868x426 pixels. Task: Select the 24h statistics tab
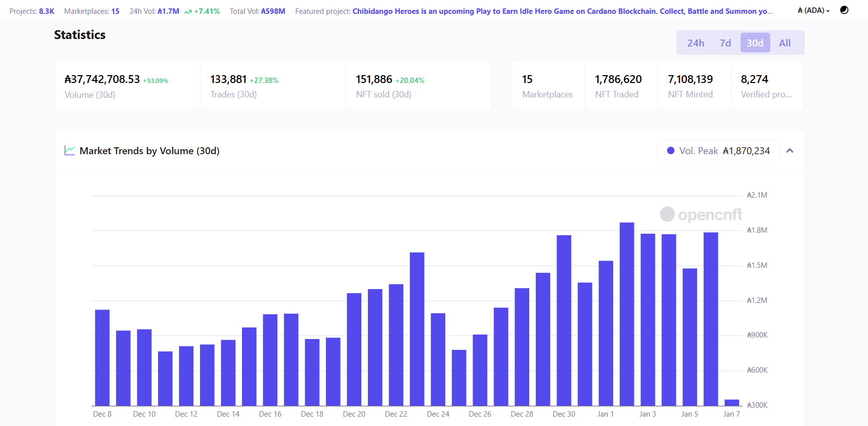[696, 43]
